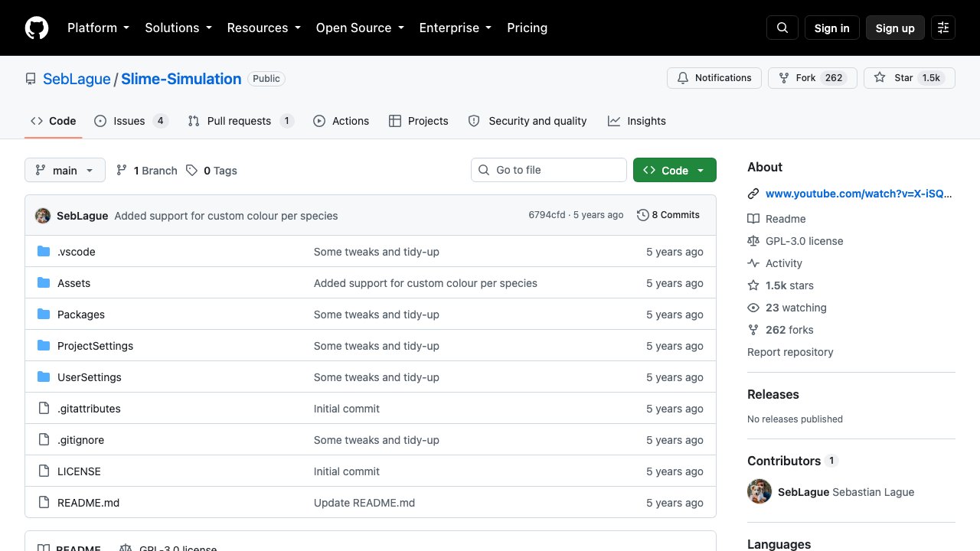The height and width of the screenshot is (551, 980).
Task: Switch to the Issues tab
Action: point(131,121)
